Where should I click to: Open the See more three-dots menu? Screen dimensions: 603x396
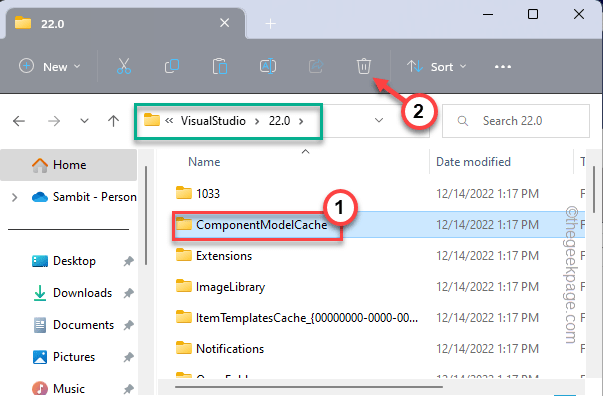[x=503, y=67]
